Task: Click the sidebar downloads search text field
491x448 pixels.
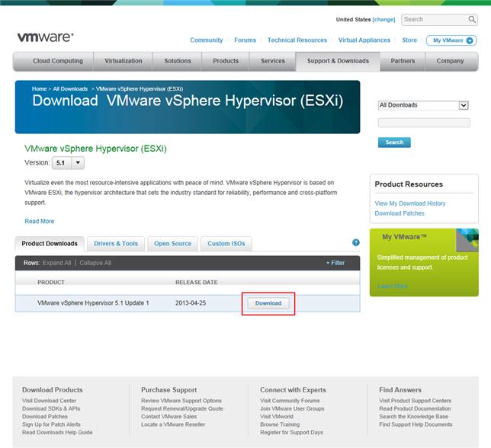Action: 424,123
